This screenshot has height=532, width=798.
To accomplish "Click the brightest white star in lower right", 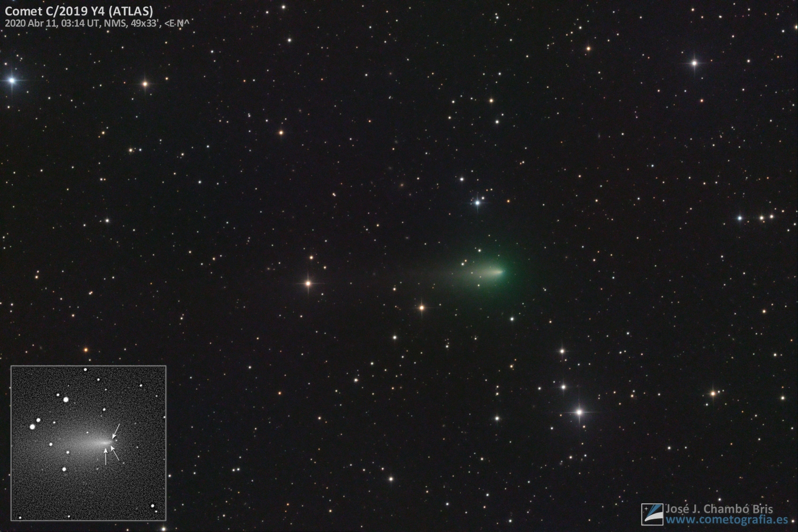I will click(x=579, y=412).
